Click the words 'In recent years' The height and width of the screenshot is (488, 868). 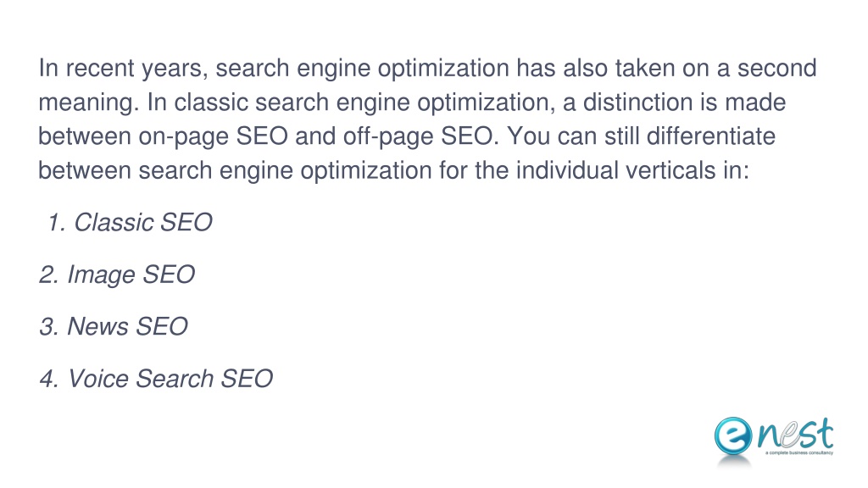click(120, 69)
